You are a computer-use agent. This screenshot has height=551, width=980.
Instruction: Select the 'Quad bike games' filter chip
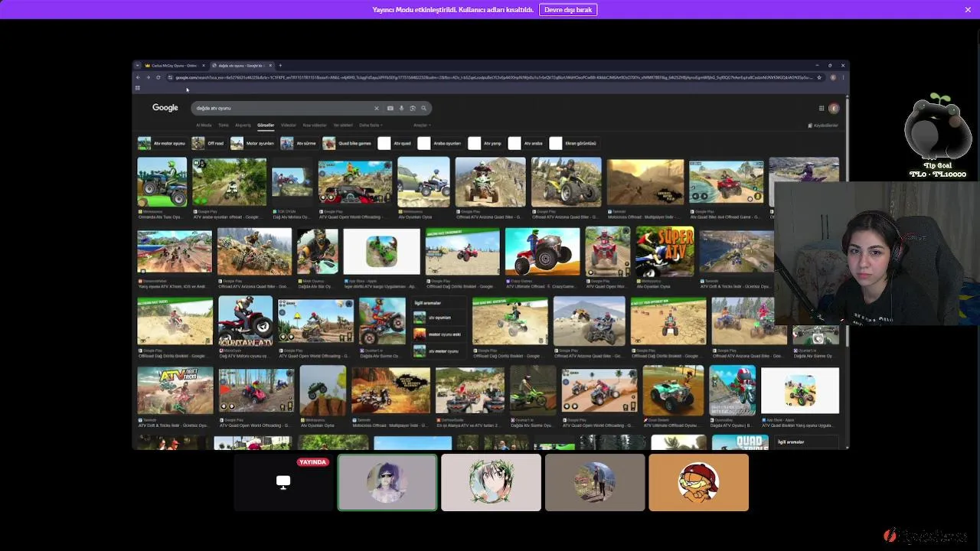coord(348,143)
